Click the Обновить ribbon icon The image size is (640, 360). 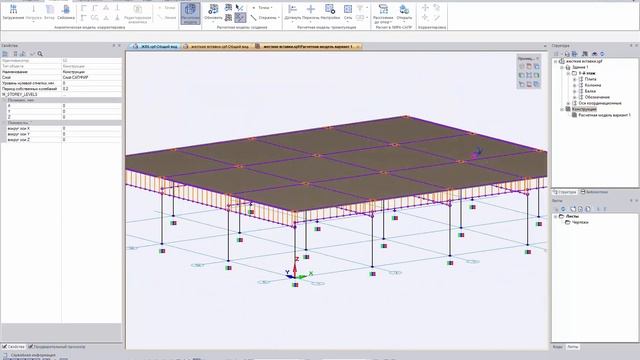[x=213, y=12]
